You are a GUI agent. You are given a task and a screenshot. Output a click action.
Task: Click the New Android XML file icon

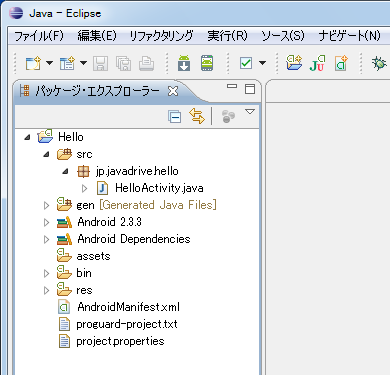coord(341,63)
